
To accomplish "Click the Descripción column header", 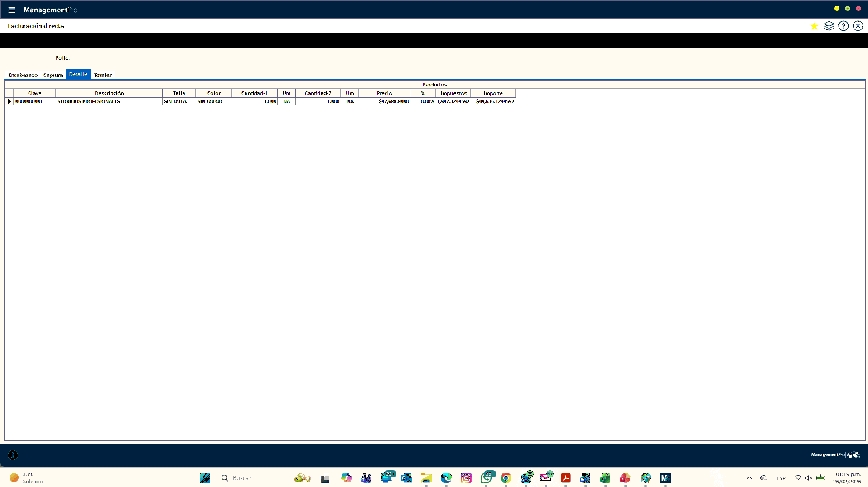I will (x=109, y=93).
